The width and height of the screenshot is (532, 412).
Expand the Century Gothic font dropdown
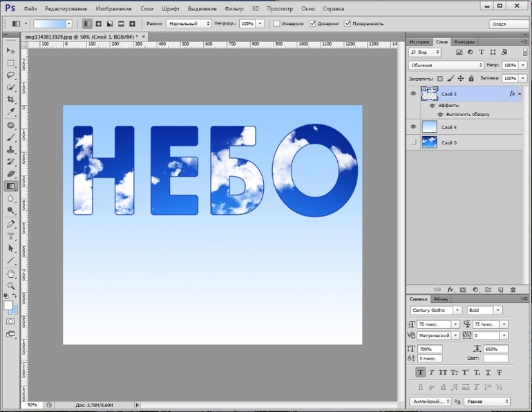(x=457, y=310)
